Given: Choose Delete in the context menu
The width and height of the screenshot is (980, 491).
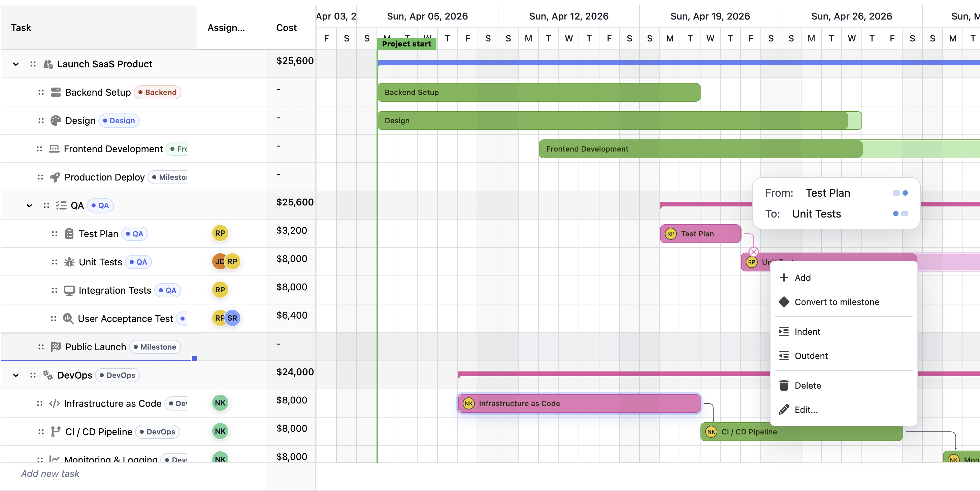Looking at the screenshot, I should coord(844,386).
